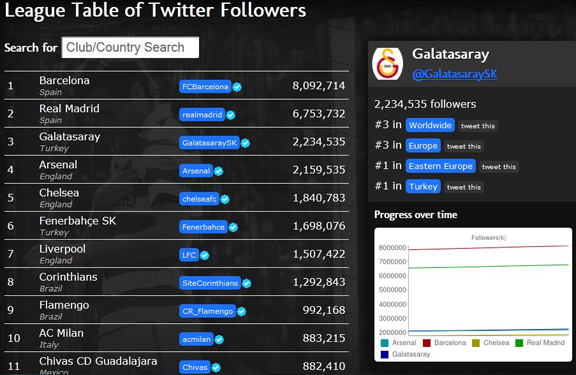
Task: Click verified badge next to CR_Flamengo
Action: [x=241, y=311]
